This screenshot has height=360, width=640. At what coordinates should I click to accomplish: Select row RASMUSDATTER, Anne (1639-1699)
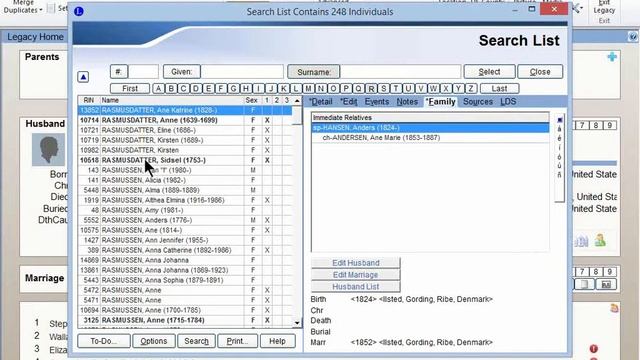[185, 120]
